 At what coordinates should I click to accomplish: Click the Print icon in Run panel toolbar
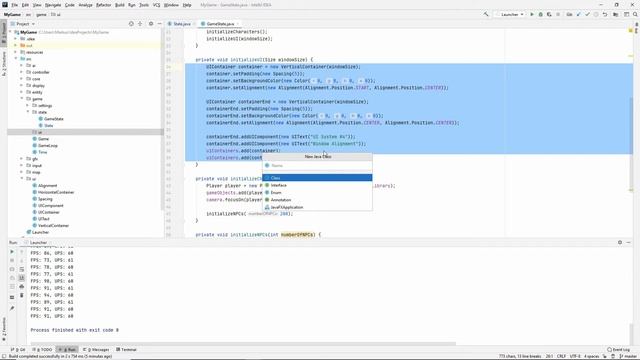pos(22,287)
